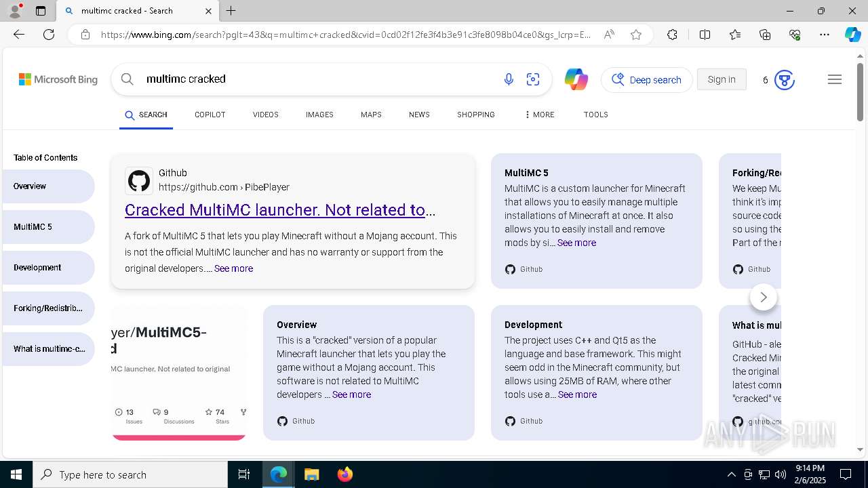868x488 pixels.
Task: Open the volume control in system tray
Action: click(x=780, y=474)
